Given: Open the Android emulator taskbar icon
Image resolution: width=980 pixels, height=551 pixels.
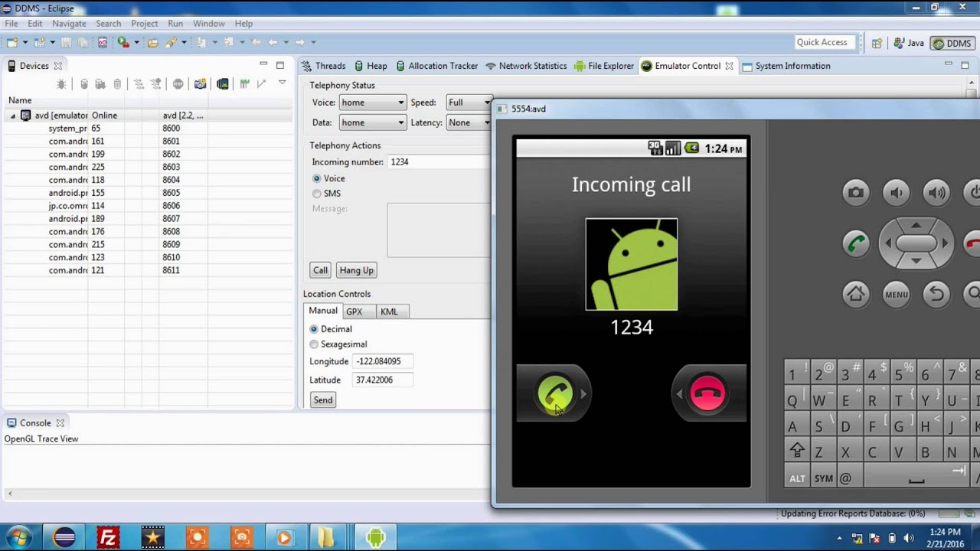Looking at the screenshot, I should pos(374,538).
